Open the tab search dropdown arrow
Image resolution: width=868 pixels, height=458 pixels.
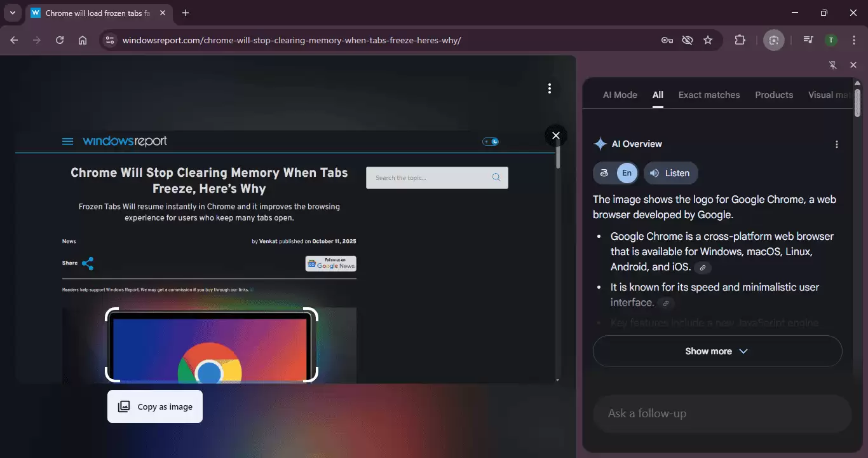[12, 13]
